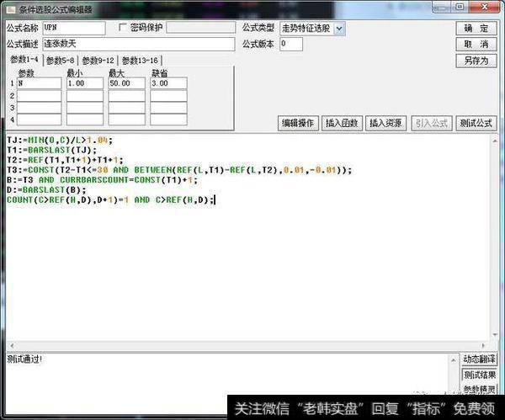505x420 pixels.
Task: Click the 取消 cancel button
Action: (x=476, y=44)
